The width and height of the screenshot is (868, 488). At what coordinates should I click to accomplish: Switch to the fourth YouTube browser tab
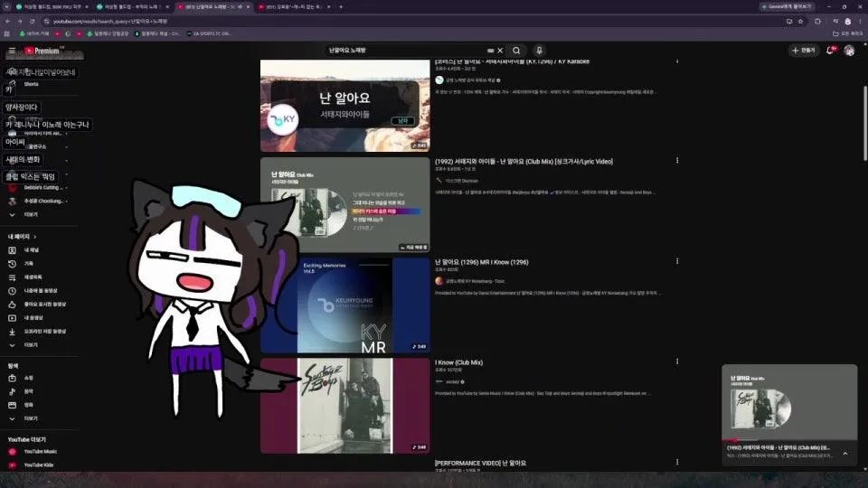coord(295,6)
